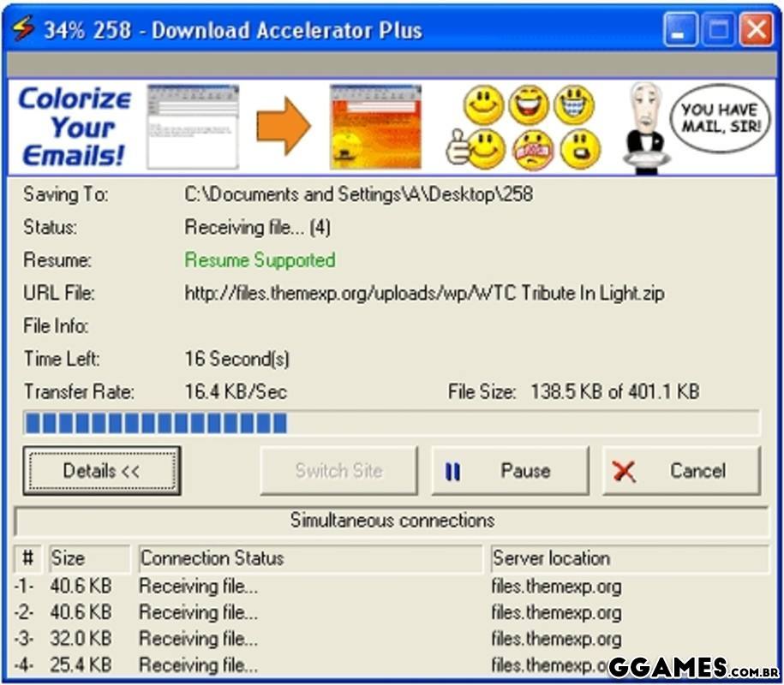Viewport: 784px width, 685px height.
Task: Click the colorized orange email thumbnail
Action: click(375, 126)
